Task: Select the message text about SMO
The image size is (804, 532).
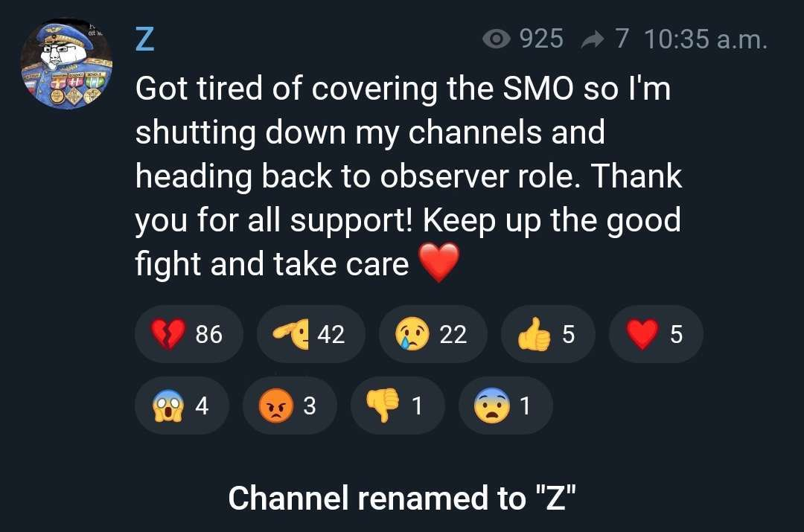Action: pyautogui.click(x=409, y=176)
